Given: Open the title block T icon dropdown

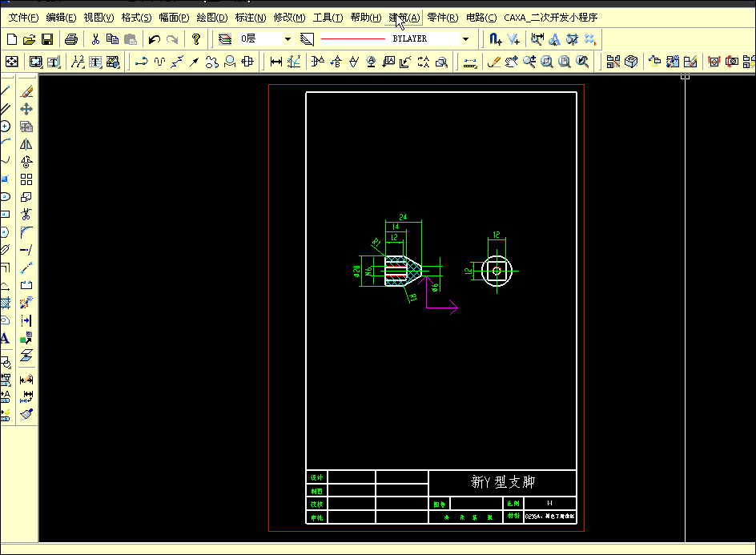Looking at the screenshot, I should 54,62.
